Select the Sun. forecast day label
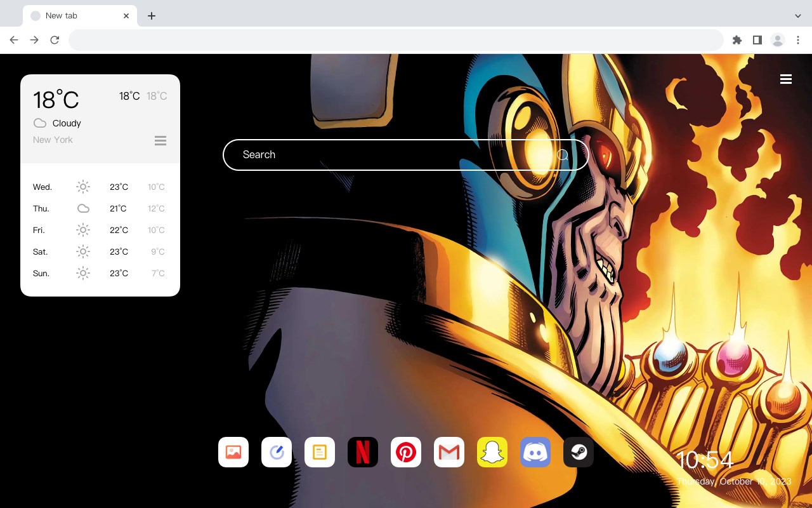Screen dimensions: 812x508 (x=41, y=273)
